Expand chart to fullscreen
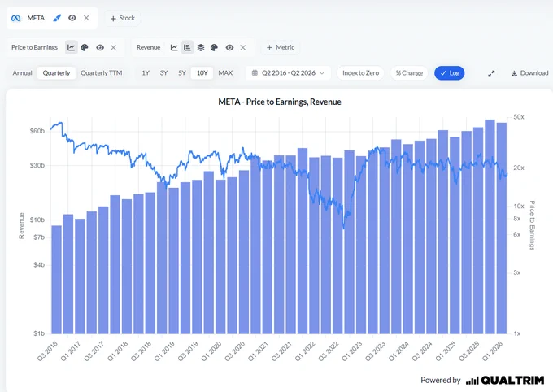553x392 pixels. tap(491, 73)
